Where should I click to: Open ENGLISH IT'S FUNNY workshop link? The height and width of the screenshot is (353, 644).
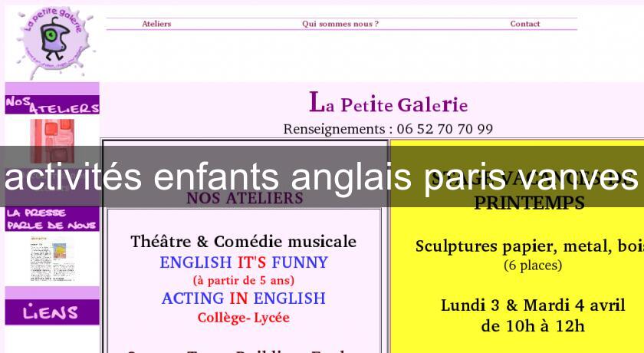[244, 262]
